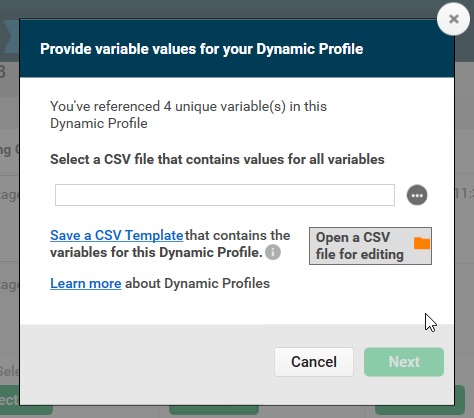
Task: Click the ellipsis browse icon beside CSV field
Action: click(x=417, y=195)
